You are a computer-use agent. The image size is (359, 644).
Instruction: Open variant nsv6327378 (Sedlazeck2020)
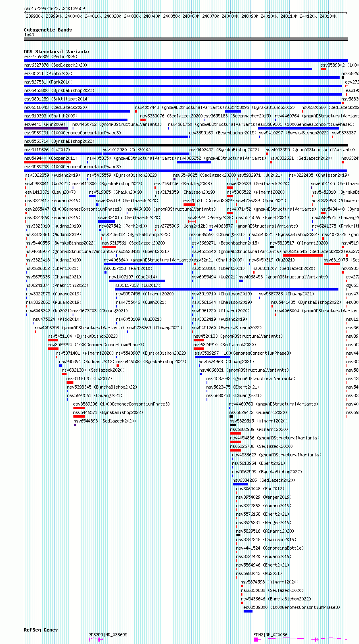click(x=168, y=69)
